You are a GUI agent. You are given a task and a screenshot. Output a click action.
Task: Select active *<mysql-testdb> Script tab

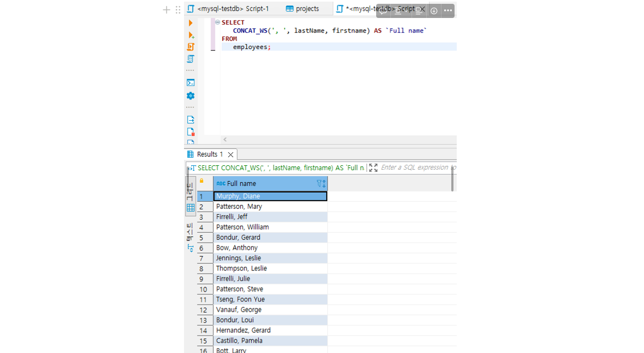376,9
